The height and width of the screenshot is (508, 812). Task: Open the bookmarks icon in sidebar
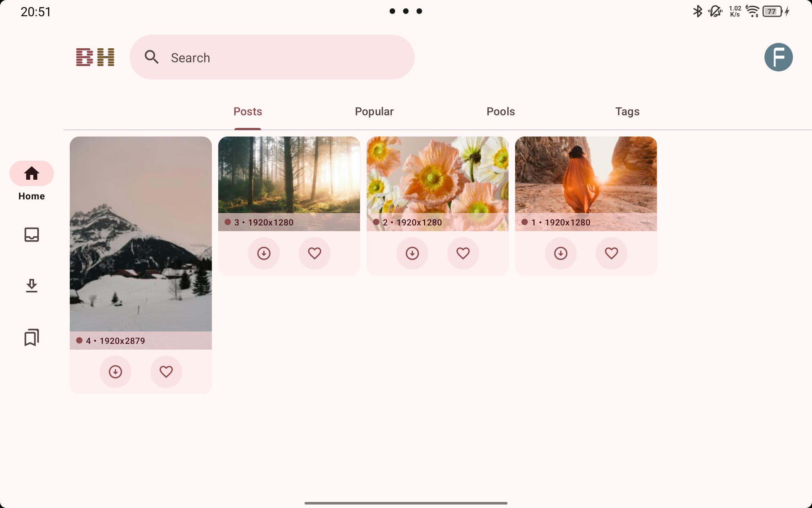tap(31, 337)
